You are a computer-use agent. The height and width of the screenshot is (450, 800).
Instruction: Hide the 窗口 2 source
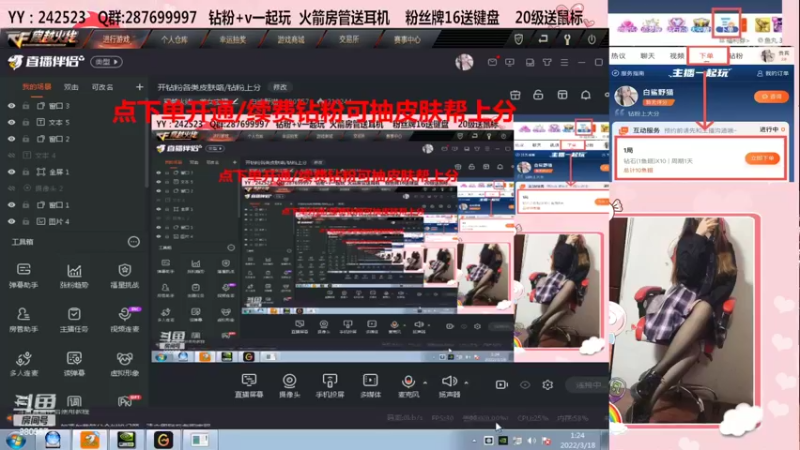click(x=11, y=139)
